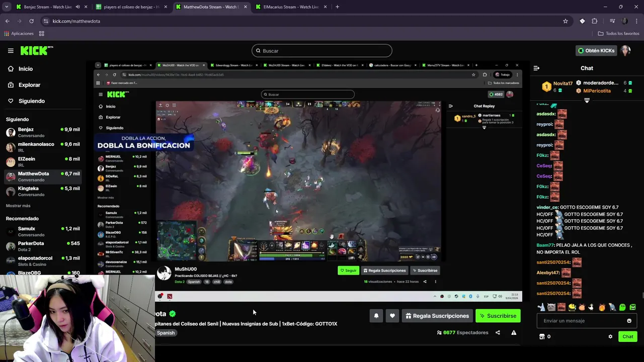Viewport: 644px width, 362px height.
Task: Select MatthewDota channel in sidebar
Action: (43, 176)
